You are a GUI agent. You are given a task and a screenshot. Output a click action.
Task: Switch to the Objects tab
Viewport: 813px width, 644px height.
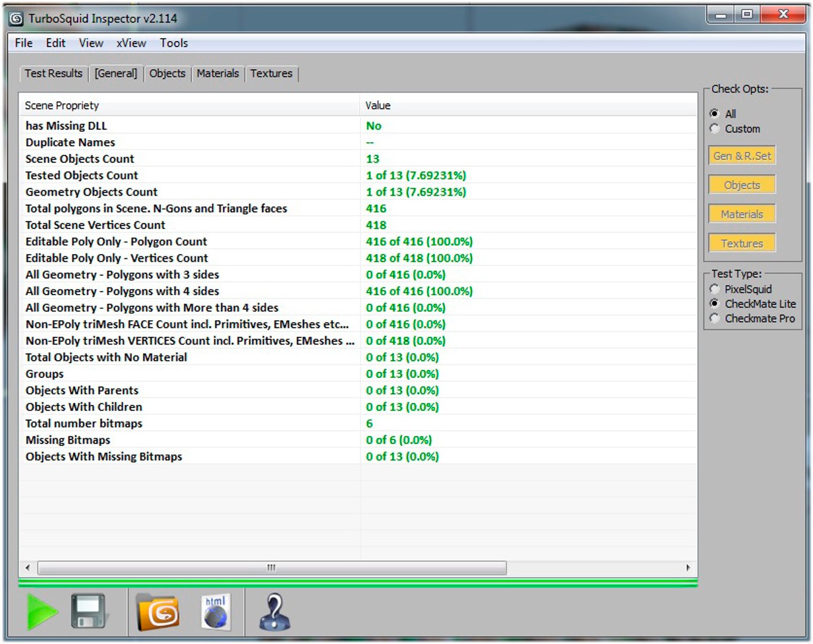[x=167, y=73]
